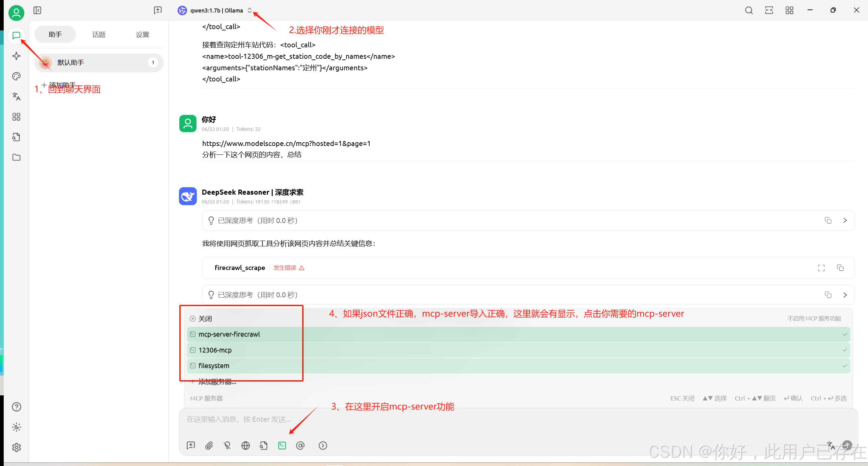The image size is (868, 466).
Task: Click the DeepSeek Reasoner | 深度求索 name
Action: tap(252, 192)
